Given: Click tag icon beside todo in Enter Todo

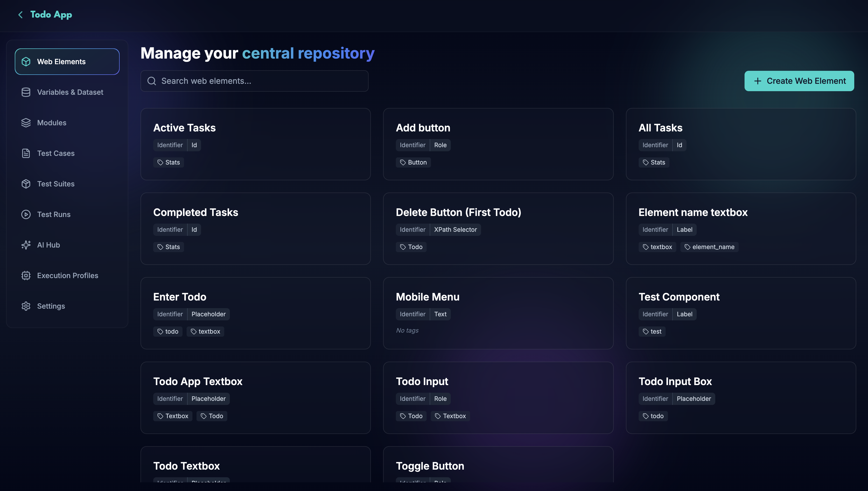Looking at the screenshot, I should [160, 332].
